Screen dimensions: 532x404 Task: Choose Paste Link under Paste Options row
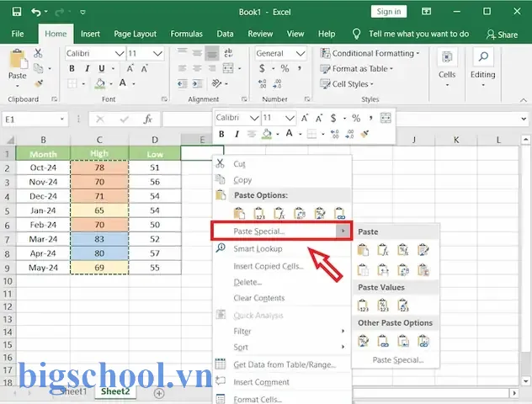coord(339,214)
